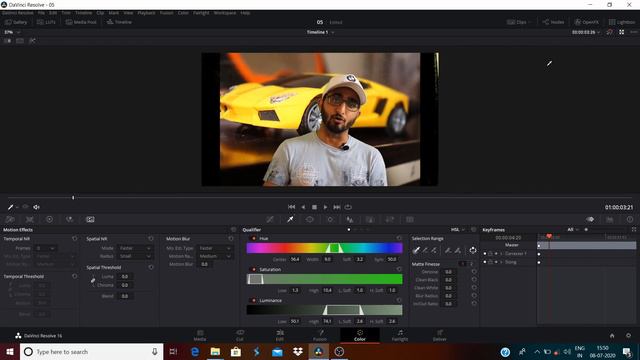Open the Motion Blur Mo. Est. Type dropdown
The image size is (640, 360).
point(215,248)
